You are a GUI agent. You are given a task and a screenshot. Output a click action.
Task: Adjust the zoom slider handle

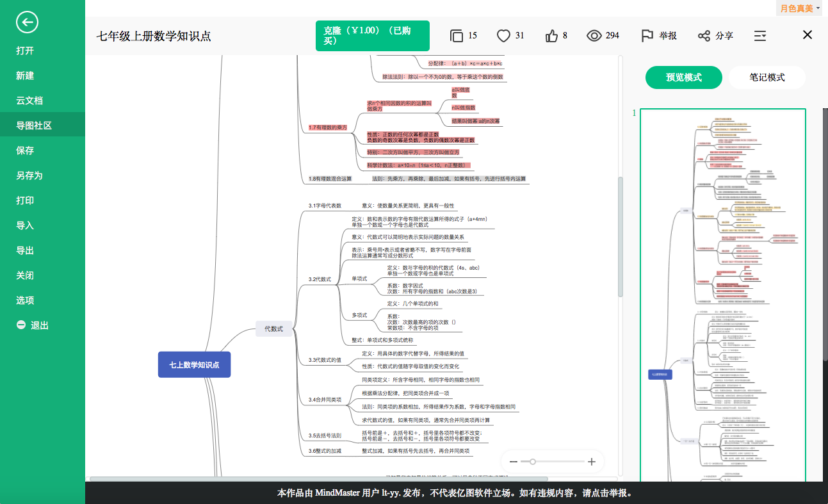click(533, 462)
